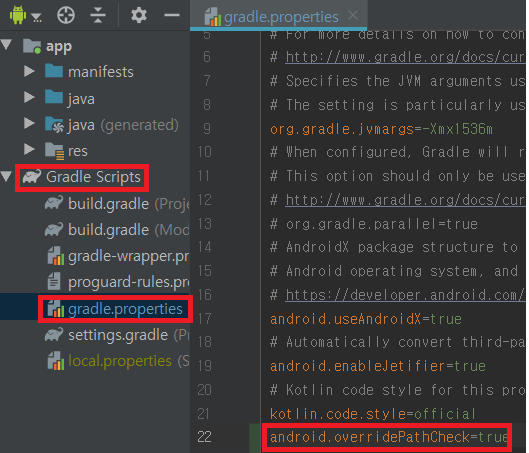Click the elephant icon of build.gradle (Project)

[x=54, y=203]
